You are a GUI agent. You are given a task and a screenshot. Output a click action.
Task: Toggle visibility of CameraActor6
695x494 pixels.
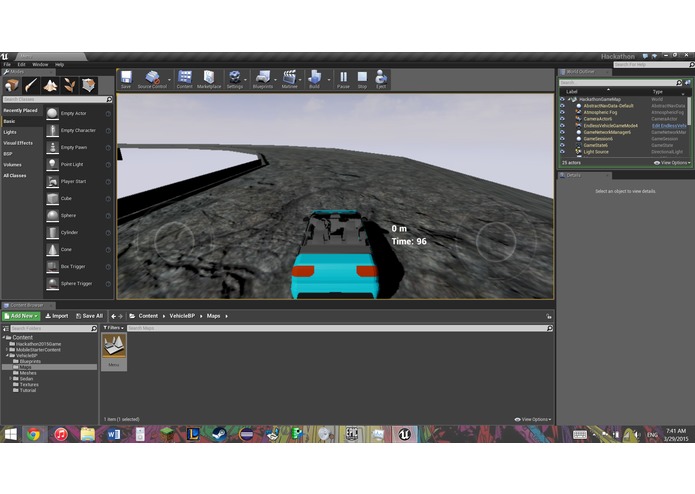pyautogui.click(x=562, y=119)
